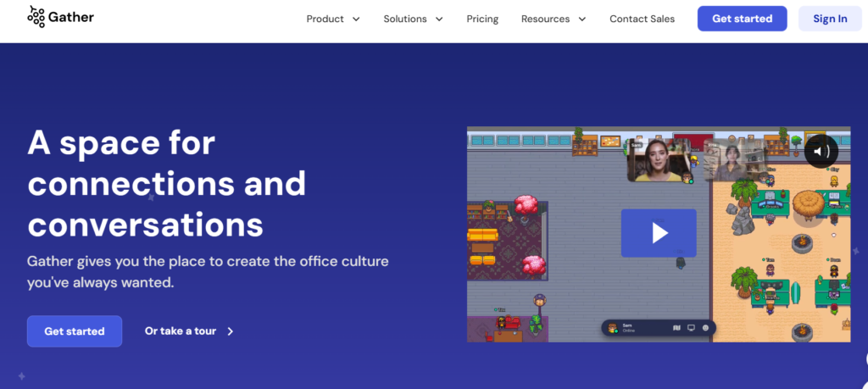Click the straw hut on the beach map
This screenshot has height=389, width=868.
coord(808,205)
